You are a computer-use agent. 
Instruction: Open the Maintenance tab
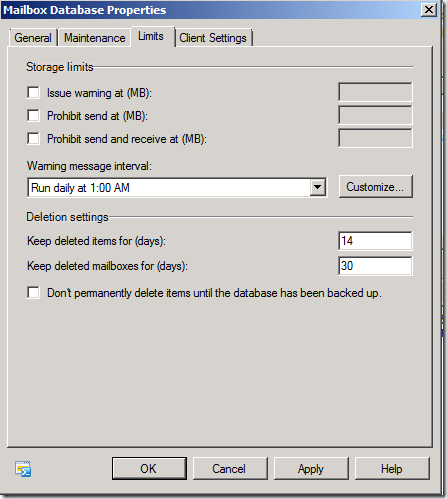(95, 38)
